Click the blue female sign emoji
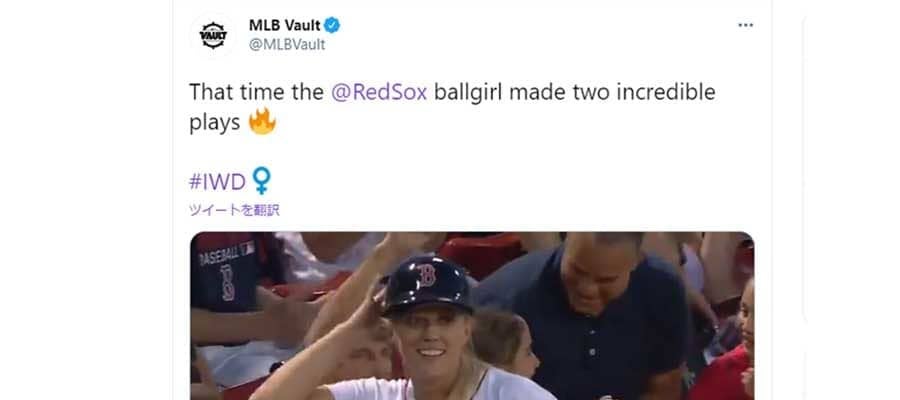The height and width of the screenshot is (400, 900). coord(261,180)
